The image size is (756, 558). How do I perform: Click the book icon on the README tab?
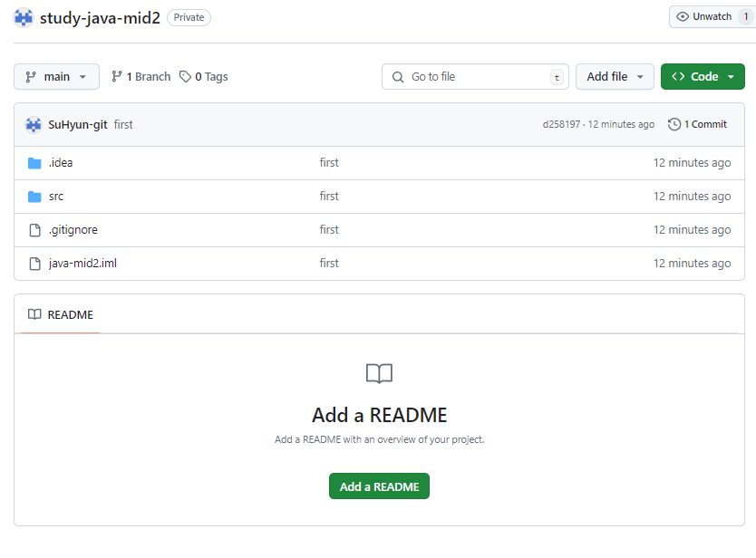tap(34, 314)
